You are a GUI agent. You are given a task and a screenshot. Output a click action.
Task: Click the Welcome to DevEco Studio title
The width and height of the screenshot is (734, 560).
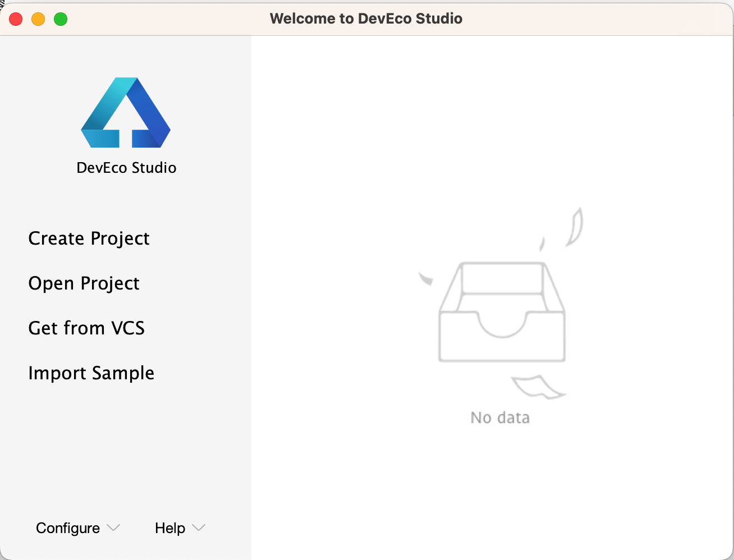tap(366, 19)
